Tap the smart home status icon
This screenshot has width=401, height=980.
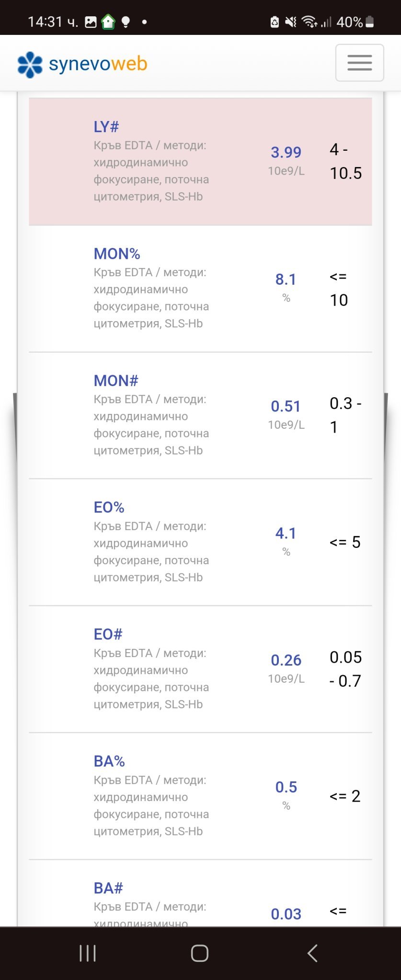[x=108, y=22]
